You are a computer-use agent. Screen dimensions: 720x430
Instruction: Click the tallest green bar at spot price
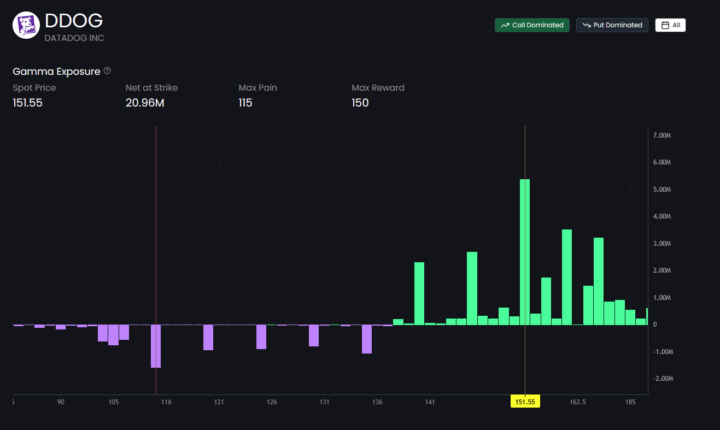pos(525,252)
